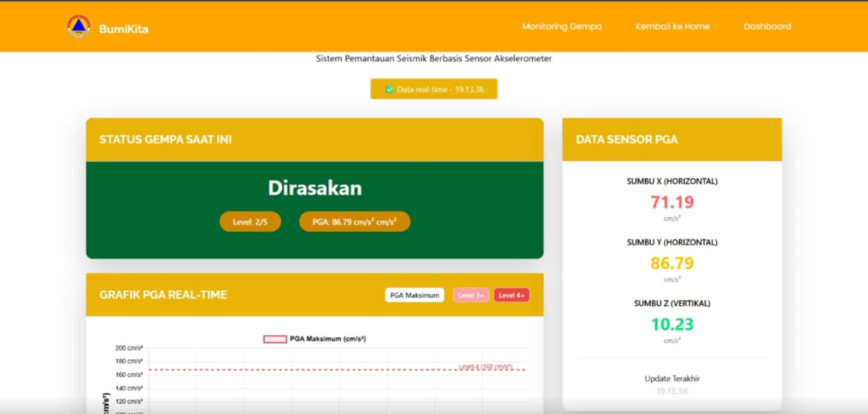Toggle the PGA Maksimum chart filter
The height and width of the screenshot is (414, 868).
point(414,295)
